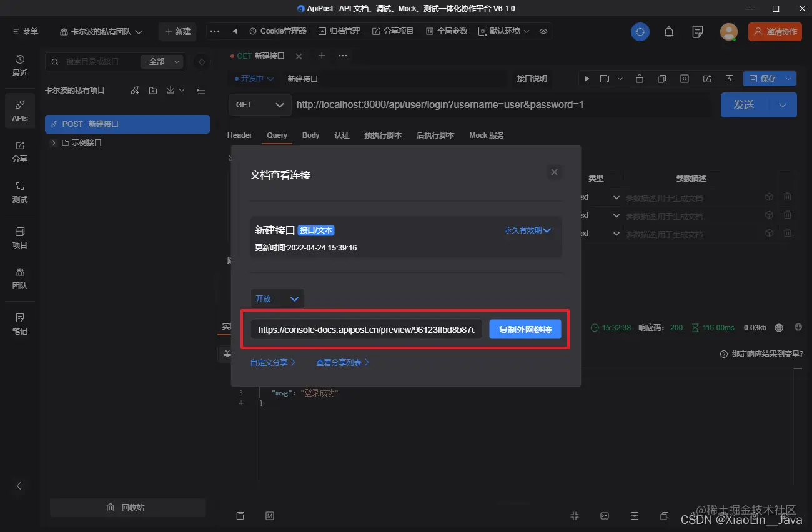The height and width of the screenshot is (532, 812).
Task: Open the 测试 sidebar section
Action: point(20,192)
